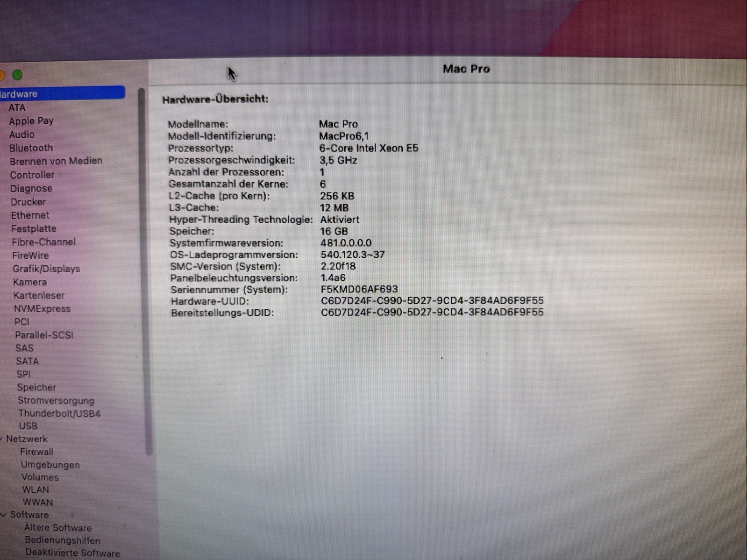Select Parallel-SCSI entry

pos(44,335)
